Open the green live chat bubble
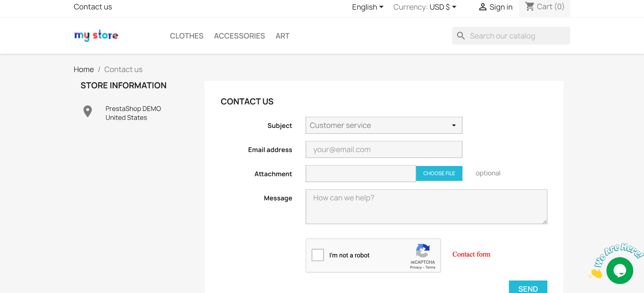 click(620, 271)
